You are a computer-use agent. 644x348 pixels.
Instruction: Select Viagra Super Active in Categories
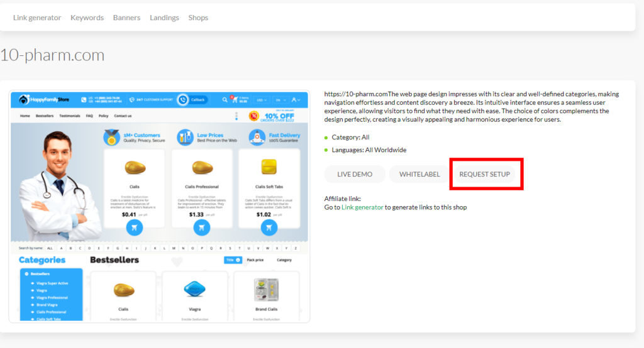pos(52,283)
